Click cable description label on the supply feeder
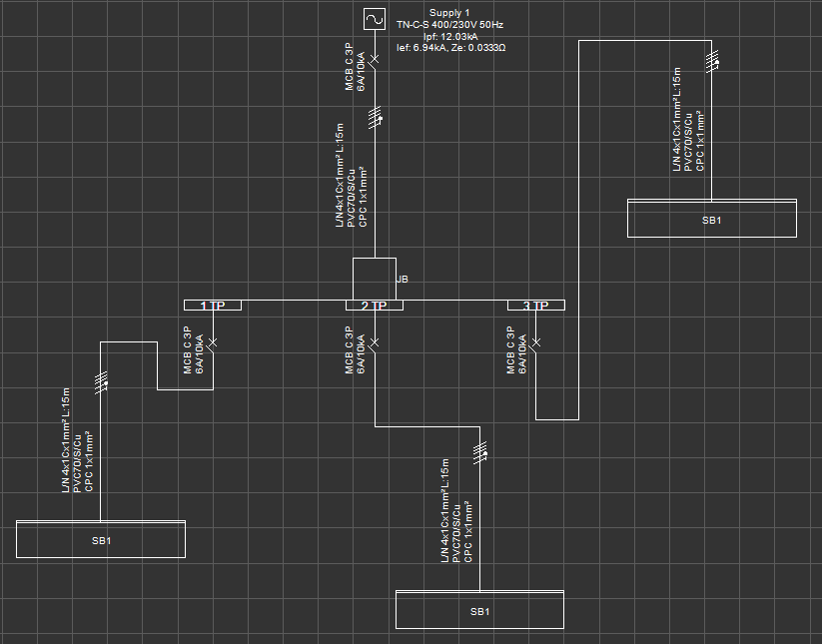 (352, 177)
